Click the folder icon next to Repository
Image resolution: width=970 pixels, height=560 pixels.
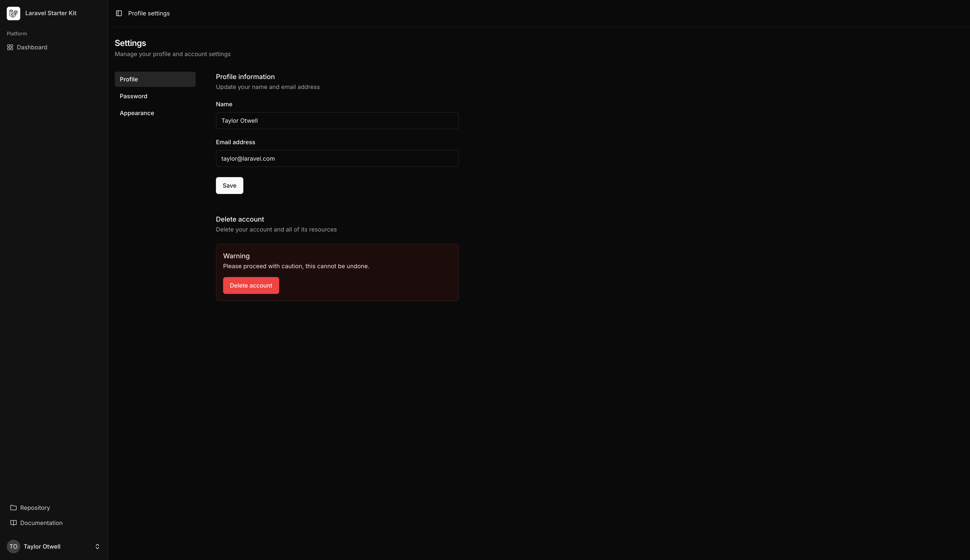tap(13, 507)
